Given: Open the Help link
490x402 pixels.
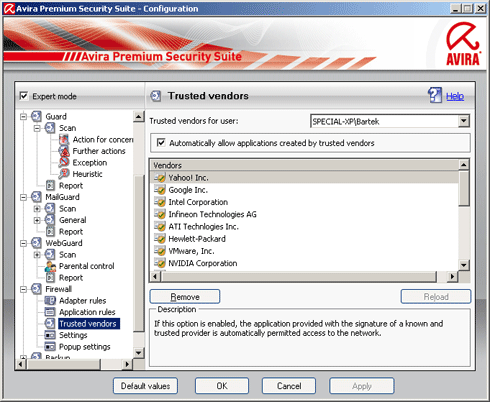Looking at the screenshot, I should click(455, 96).
